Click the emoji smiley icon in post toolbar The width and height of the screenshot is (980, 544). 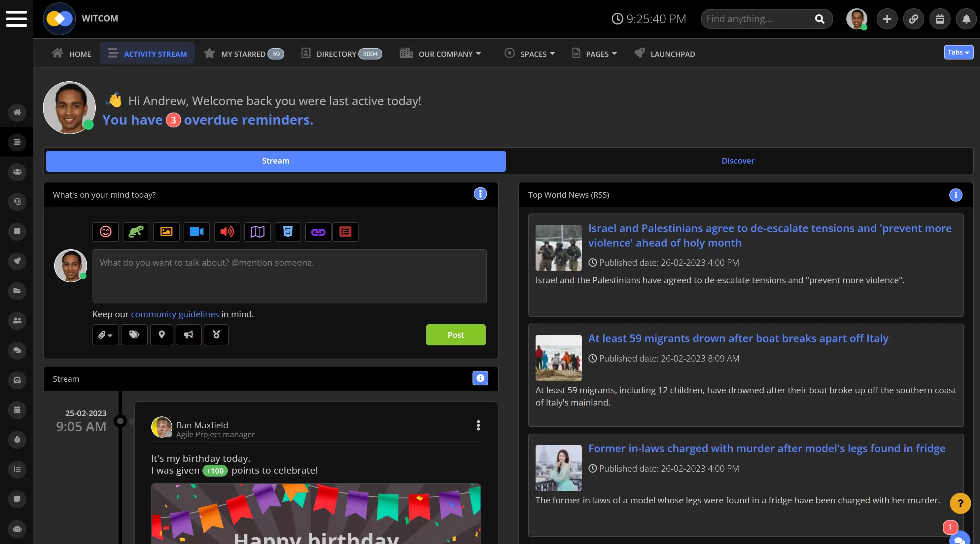click(x=105, y=231)
